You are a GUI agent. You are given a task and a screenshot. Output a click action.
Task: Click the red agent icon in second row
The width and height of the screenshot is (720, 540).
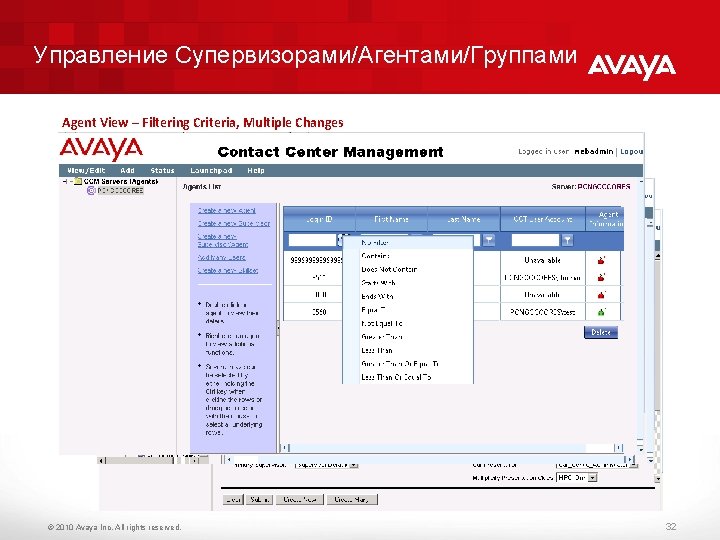point(602,277)
